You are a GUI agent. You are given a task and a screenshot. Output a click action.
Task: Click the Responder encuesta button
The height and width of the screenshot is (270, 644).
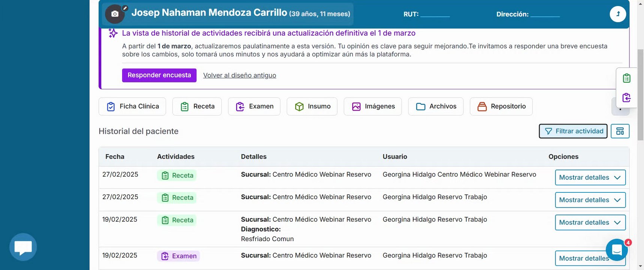[x=159, y=75]
